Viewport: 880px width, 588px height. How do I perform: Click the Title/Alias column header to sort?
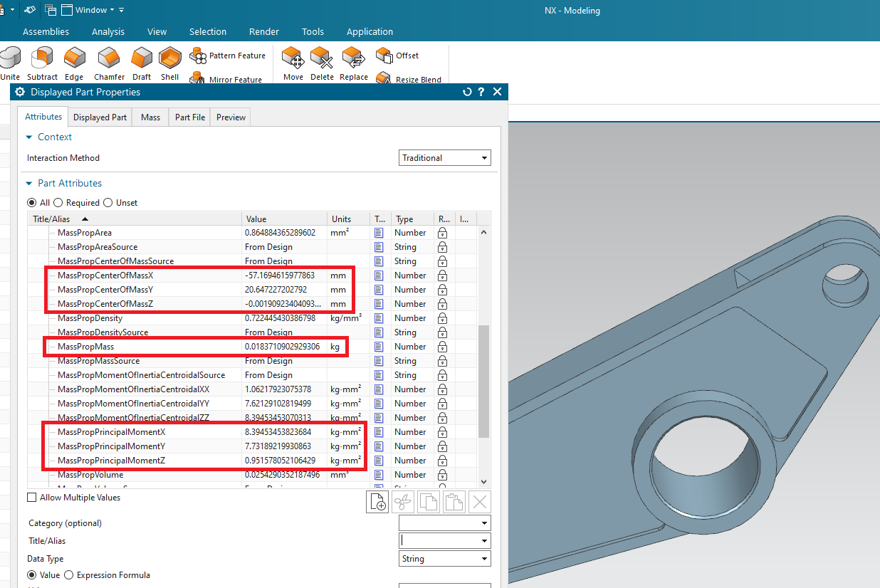(135, 219)
